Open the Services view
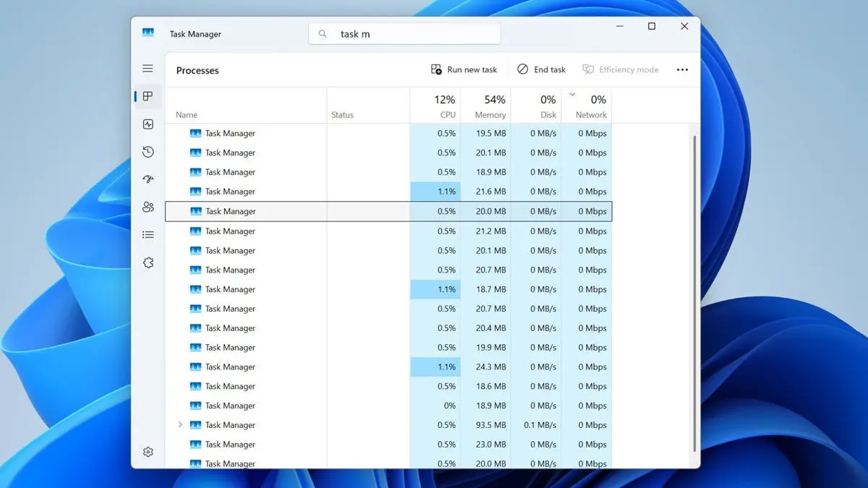Screen dimensions: 868x488 [x=148, y=262]
